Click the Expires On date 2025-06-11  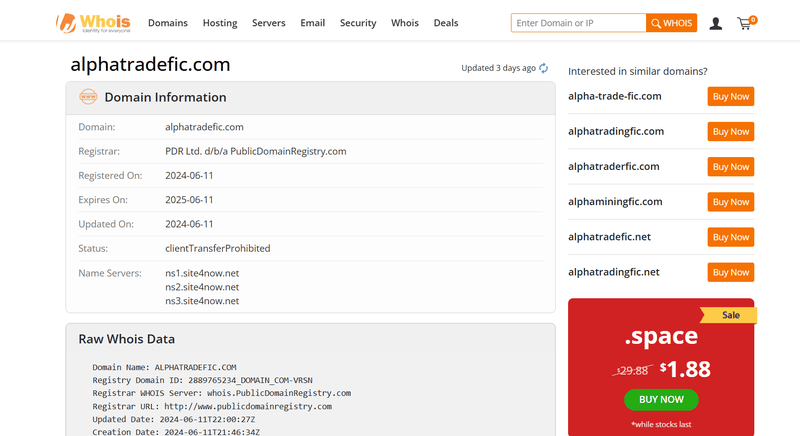[189, 200]
